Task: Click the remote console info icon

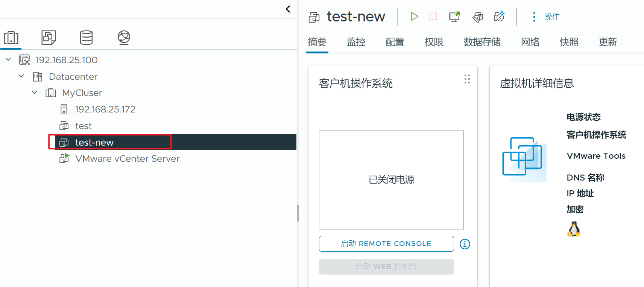Action: 465,244
